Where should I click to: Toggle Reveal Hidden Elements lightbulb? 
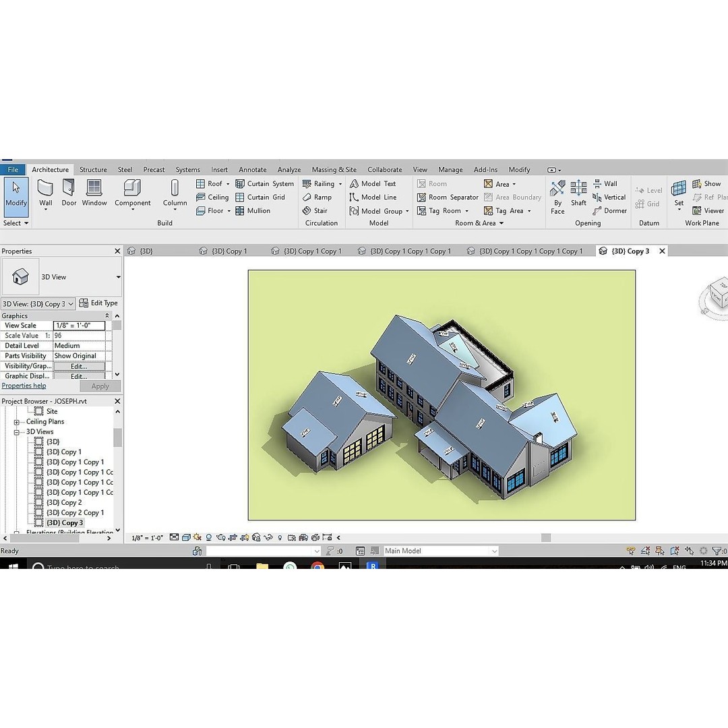pyautogui.click(x=279, y=537)
